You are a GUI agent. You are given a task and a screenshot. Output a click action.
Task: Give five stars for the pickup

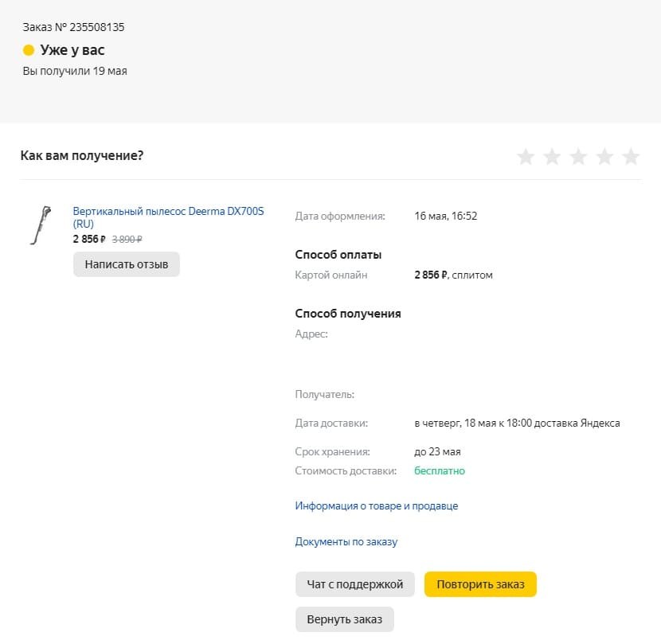631,156
